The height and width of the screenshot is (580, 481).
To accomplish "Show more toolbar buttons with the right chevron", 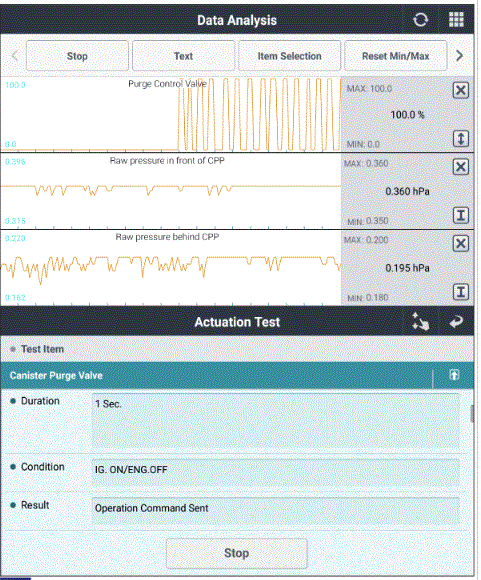I will click(459, 56).
